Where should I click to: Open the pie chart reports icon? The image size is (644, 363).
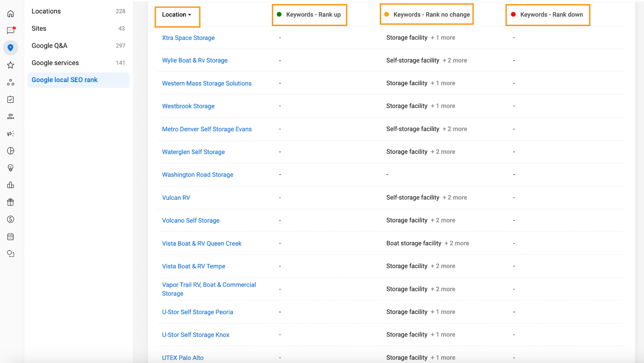(x=10, y=151)
